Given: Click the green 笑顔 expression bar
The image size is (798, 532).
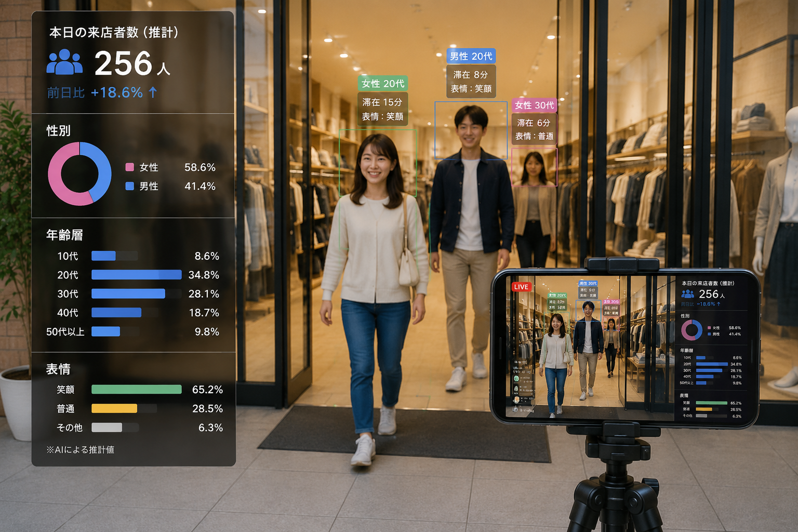Looking at the screenshot, I should 137,390.
